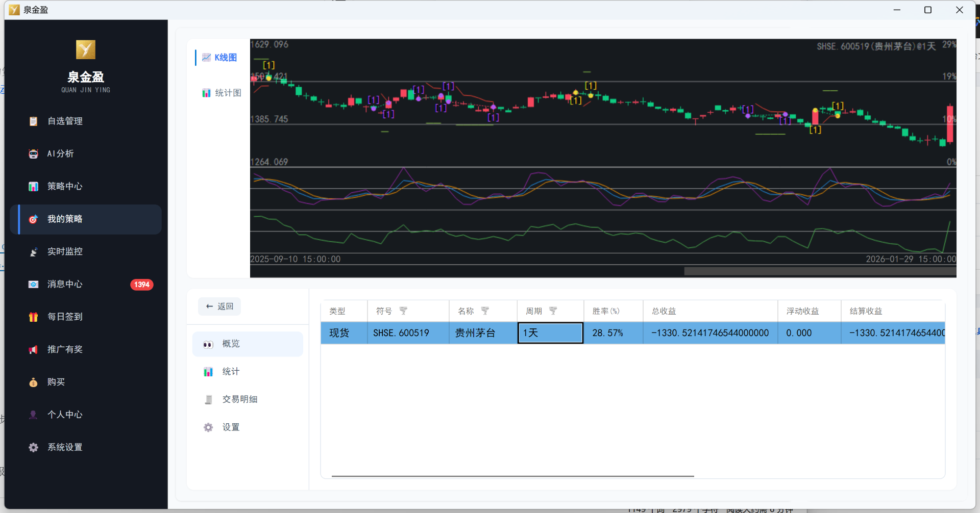Switch to the K线图 tab
980x513 pixels.
[x=220, y=58]
